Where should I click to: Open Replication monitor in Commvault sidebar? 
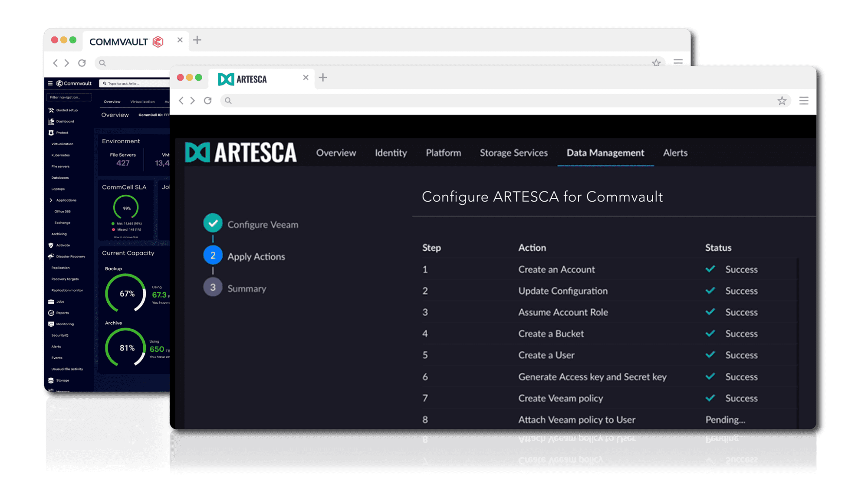[x=67, y=291]
